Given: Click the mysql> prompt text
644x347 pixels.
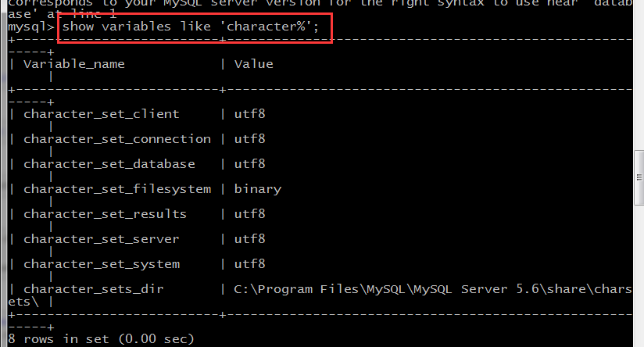Looking at the screenshot, I should coord(31,27).
